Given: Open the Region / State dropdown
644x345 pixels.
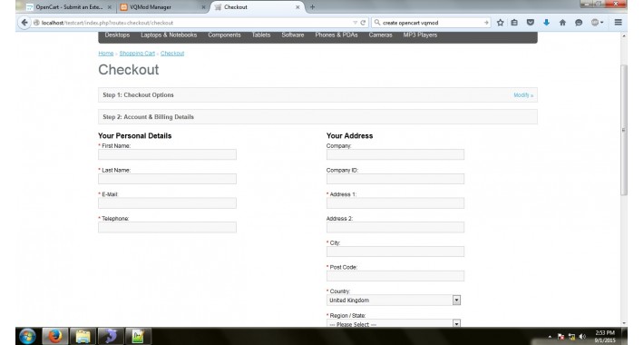Looking at the screenshot, I should point(394,323).
